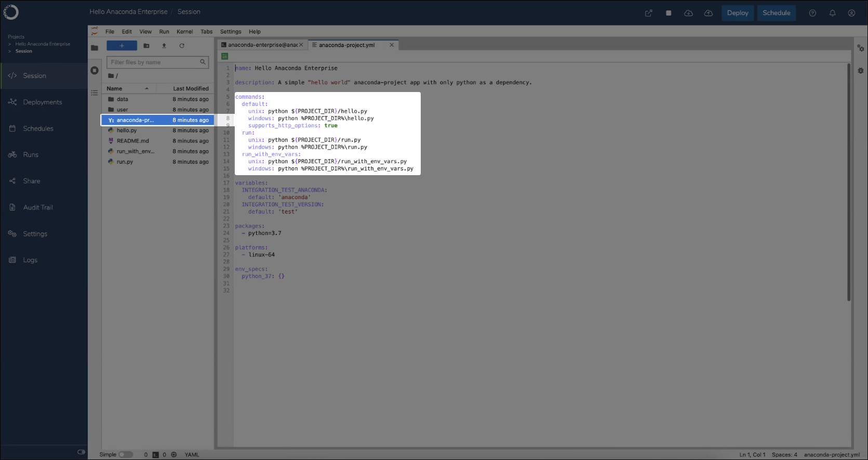Open the Settings menu in menu bar

click(x=231, y=32)
